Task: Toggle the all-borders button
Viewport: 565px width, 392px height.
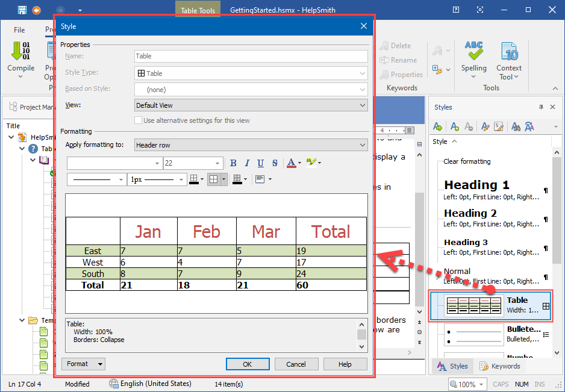Action: (x=213, y=179)
